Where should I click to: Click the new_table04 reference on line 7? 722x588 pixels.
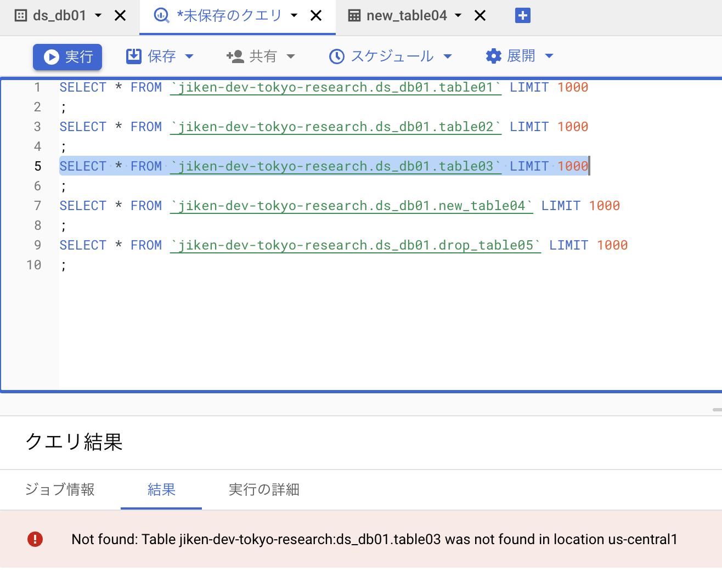[x=352, y=206]
